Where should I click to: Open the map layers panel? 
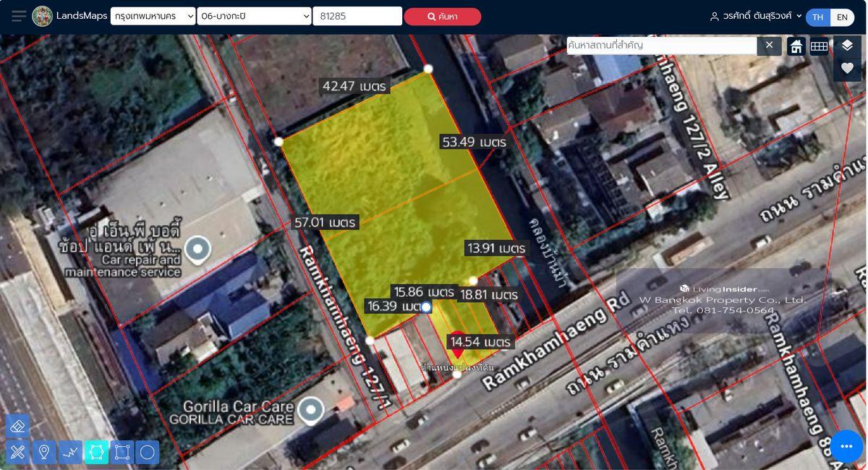coord(847,46)
